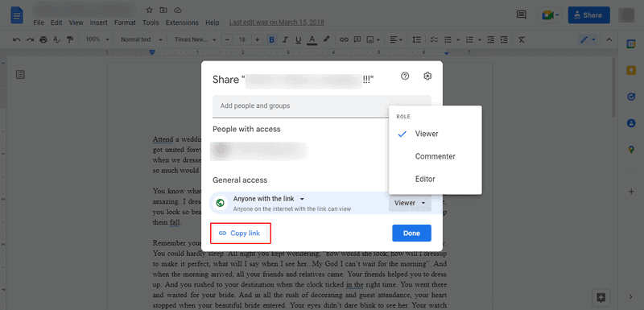Open the Normal text style dropdown
The height and width of the screenshot is (310, 644).
click(x=142, y=39)
